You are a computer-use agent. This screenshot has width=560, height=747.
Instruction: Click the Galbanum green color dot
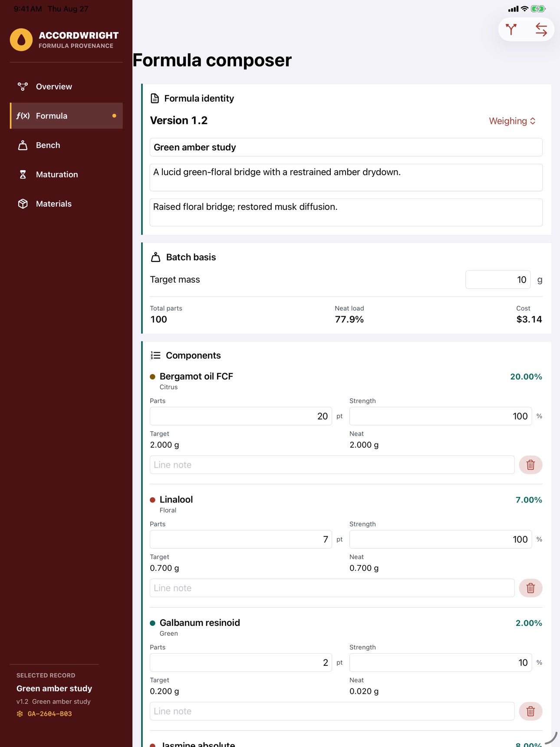click(152, 623)
